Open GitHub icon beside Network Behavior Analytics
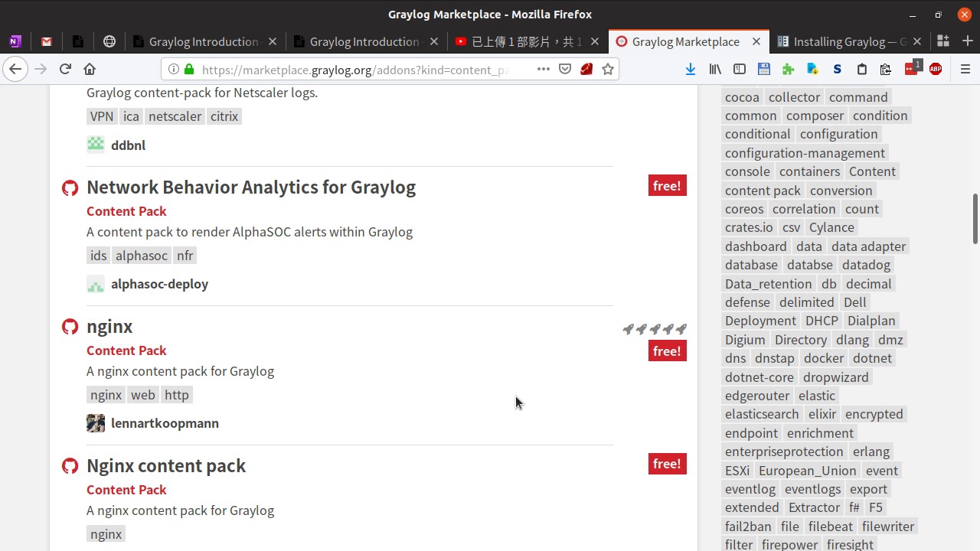Image resolution: width=980 pixels, height=551 pixels. coord(70,187)
